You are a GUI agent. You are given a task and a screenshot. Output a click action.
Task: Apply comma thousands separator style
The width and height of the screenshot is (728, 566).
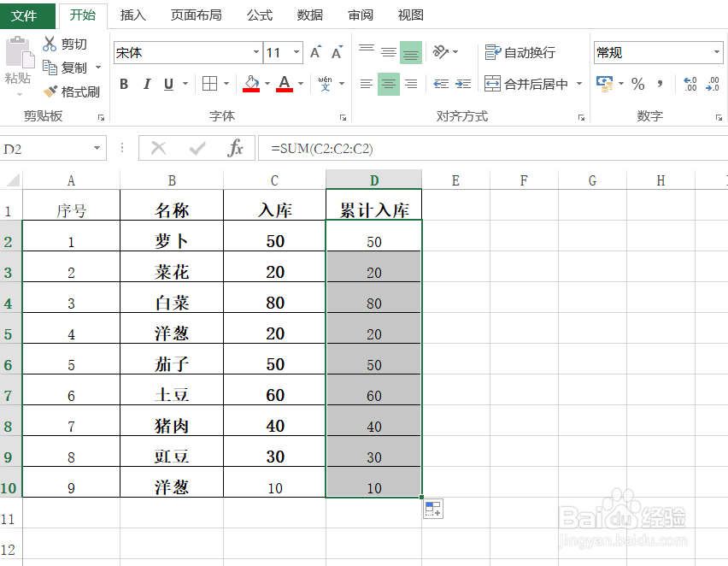coord(660,84)
